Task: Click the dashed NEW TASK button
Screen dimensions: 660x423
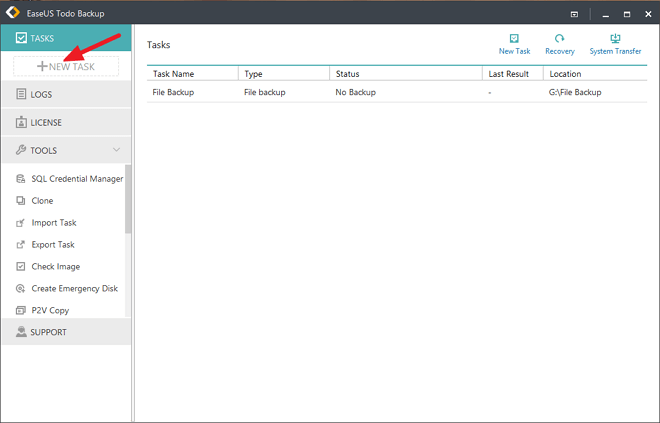Action: (66, 66)
